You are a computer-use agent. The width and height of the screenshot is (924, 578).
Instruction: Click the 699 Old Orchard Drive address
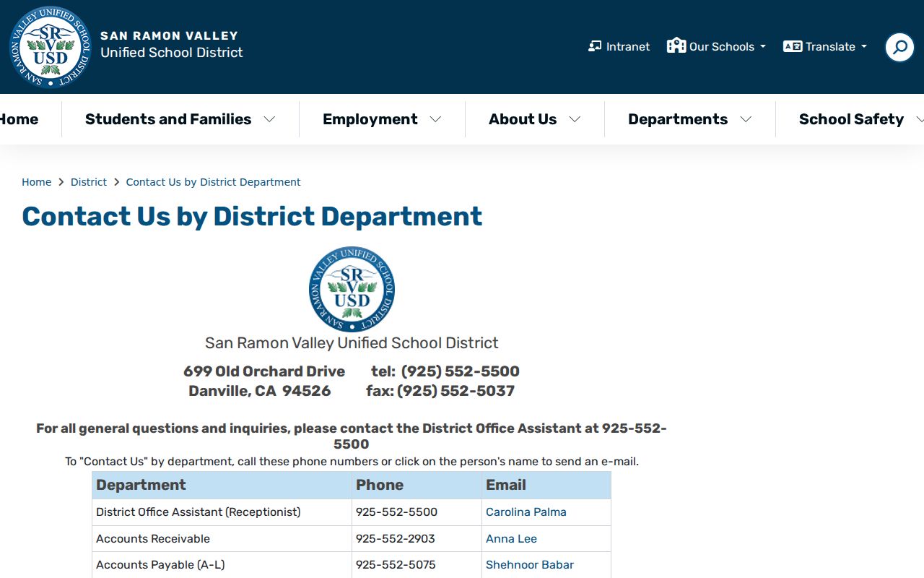(264, 371)
